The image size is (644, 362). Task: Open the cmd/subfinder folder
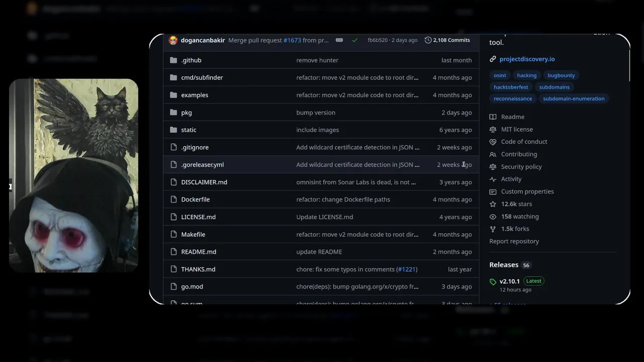202,77
